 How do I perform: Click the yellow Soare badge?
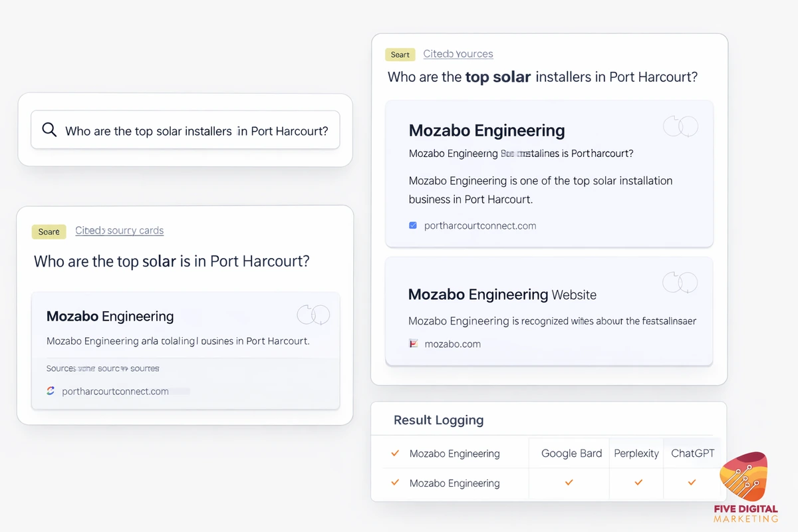tap(49, 231)
